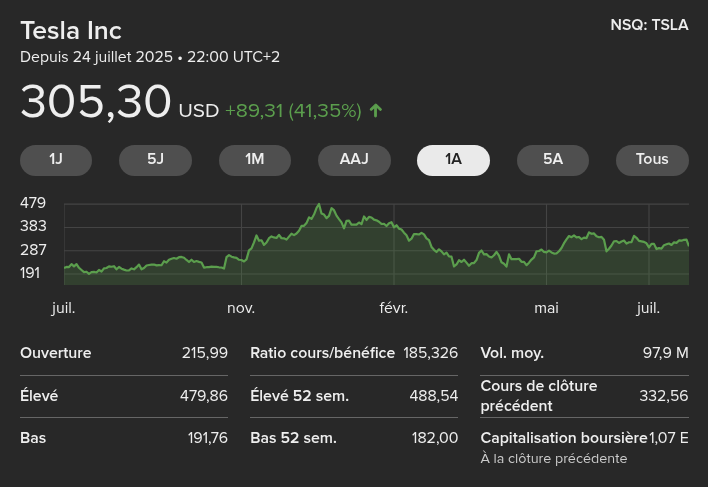
Task: Click the green up arrow icon
Action: tap(376, 111)
